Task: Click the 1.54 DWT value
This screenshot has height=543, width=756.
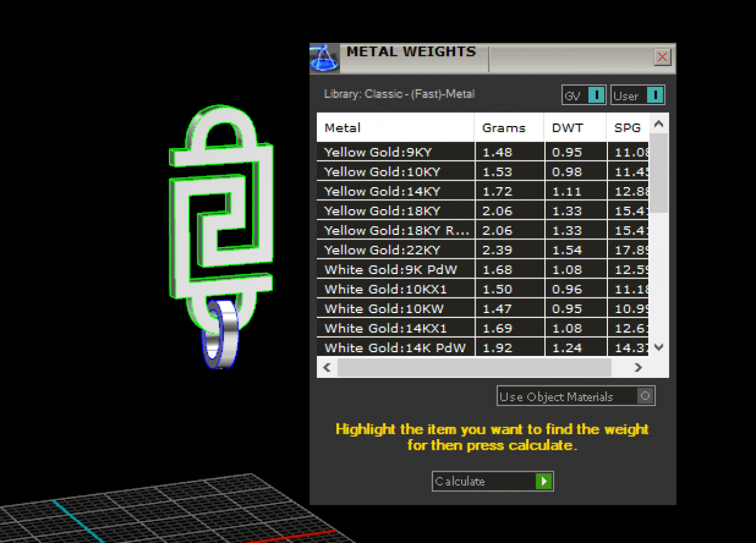Action: 567,250
